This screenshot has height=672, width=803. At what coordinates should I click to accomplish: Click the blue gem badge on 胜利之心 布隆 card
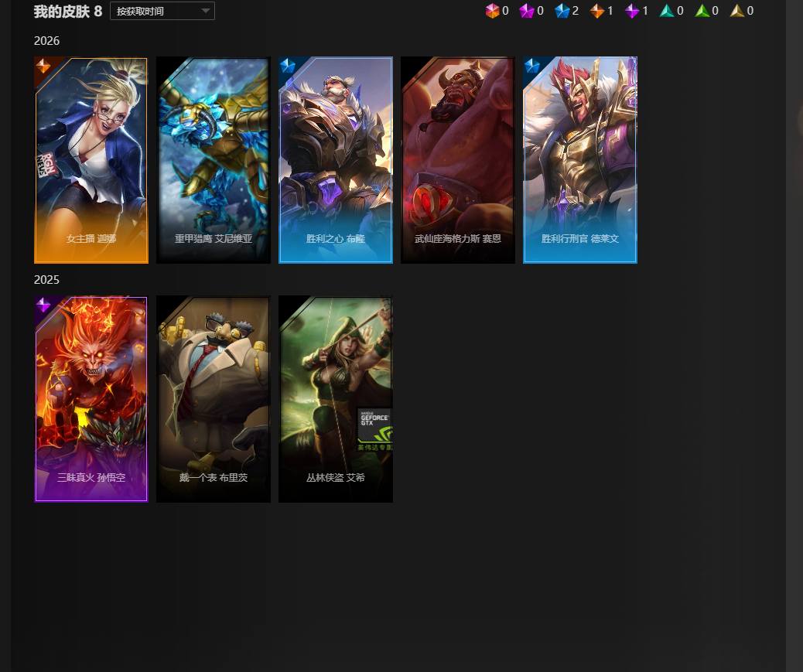pos(287,66)
